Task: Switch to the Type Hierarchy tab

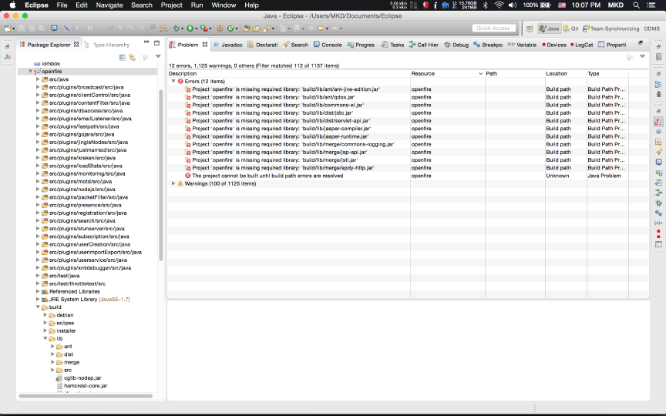Action: [x=107, y=45]
